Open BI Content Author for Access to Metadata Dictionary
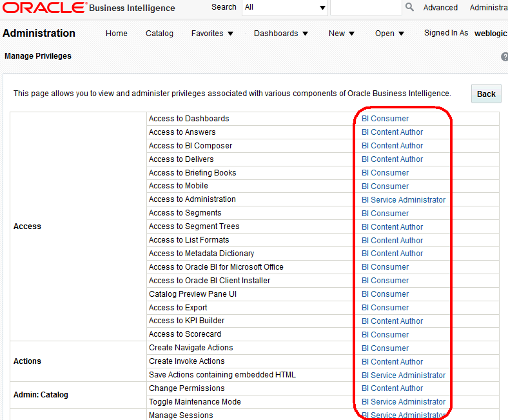Viewport: 508px width, 420px height. tap(392, 254)
